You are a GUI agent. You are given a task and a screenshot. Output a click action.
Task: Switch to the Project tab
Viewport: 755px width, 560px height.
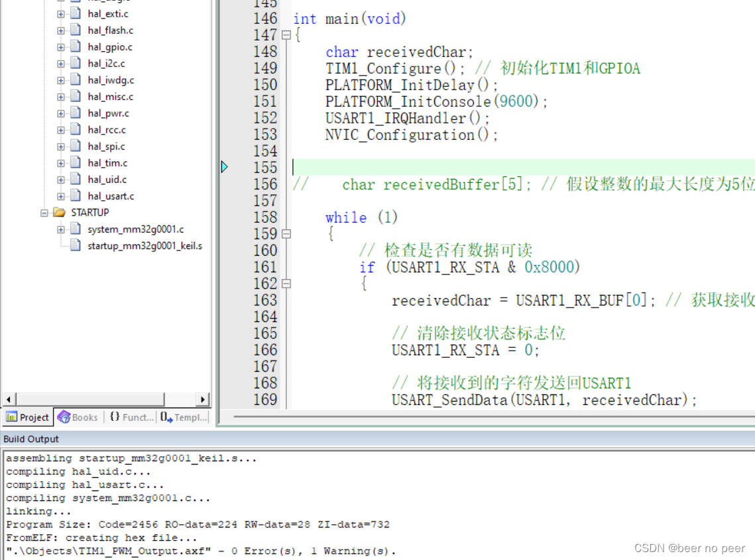[27, 417]
